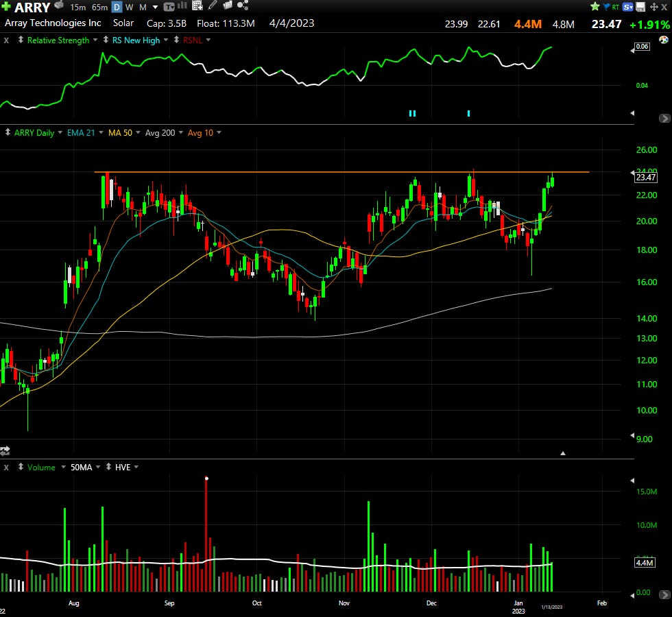Click the orange 4.4M volume value
The image size is (672, 617).
[x=527, y=25]
